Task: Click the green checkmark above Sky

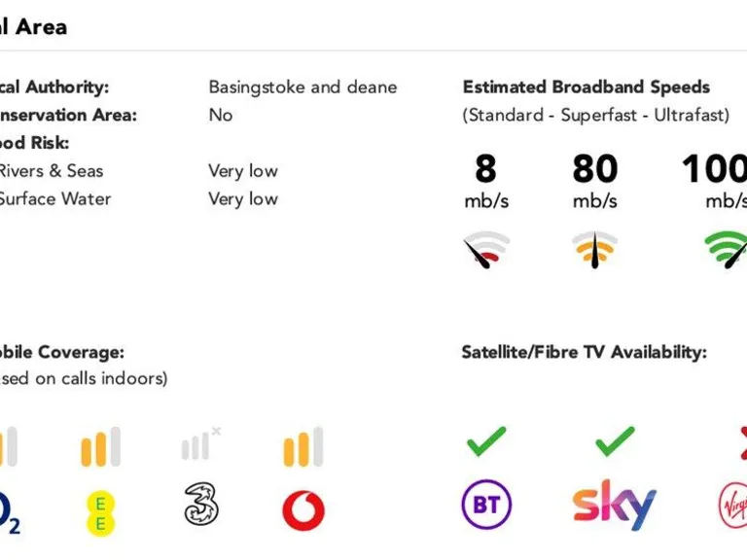Action: (615, 440)
